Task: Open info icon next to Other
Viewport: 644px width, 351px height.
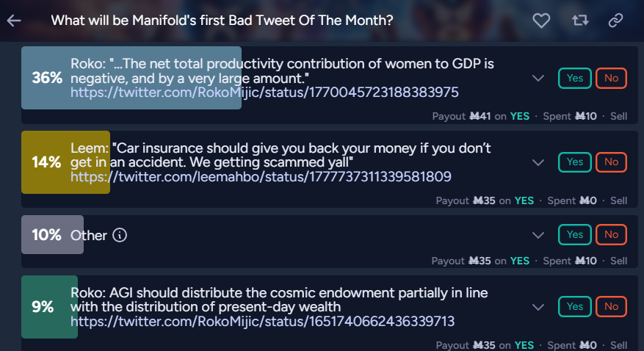Action: click(x=120, y=235)
